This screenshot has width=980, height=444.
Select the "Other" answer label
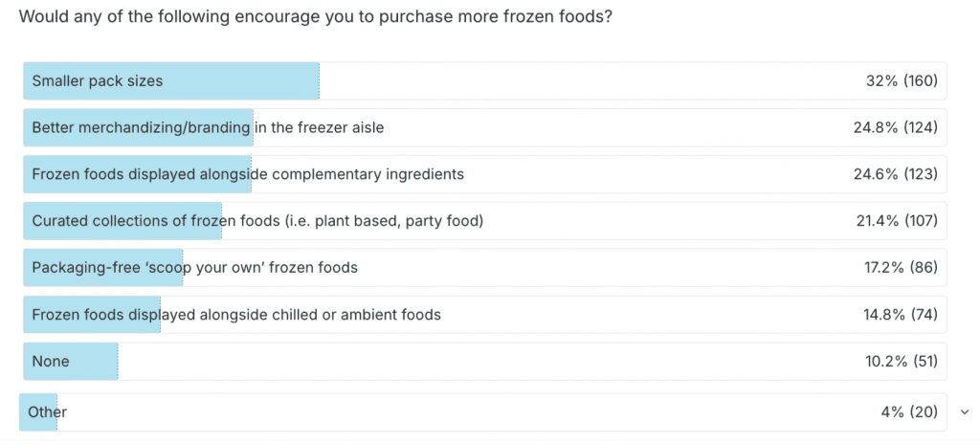[x=48, y=412]
